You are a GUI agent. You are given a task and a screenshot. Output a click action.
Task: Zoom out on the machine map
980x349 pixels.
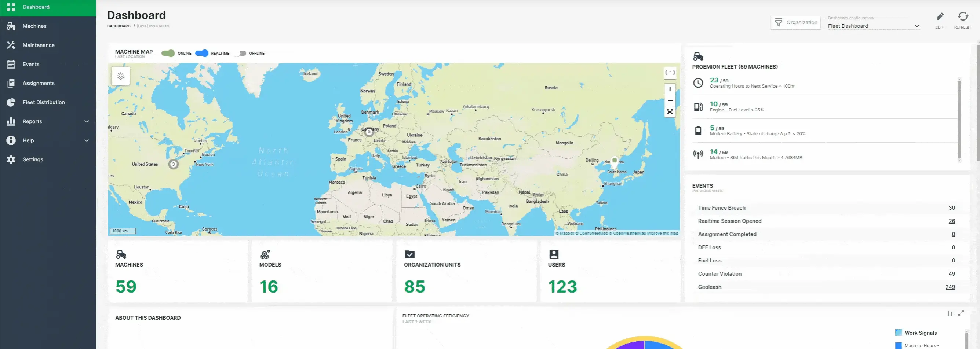(x=670, y=100)
